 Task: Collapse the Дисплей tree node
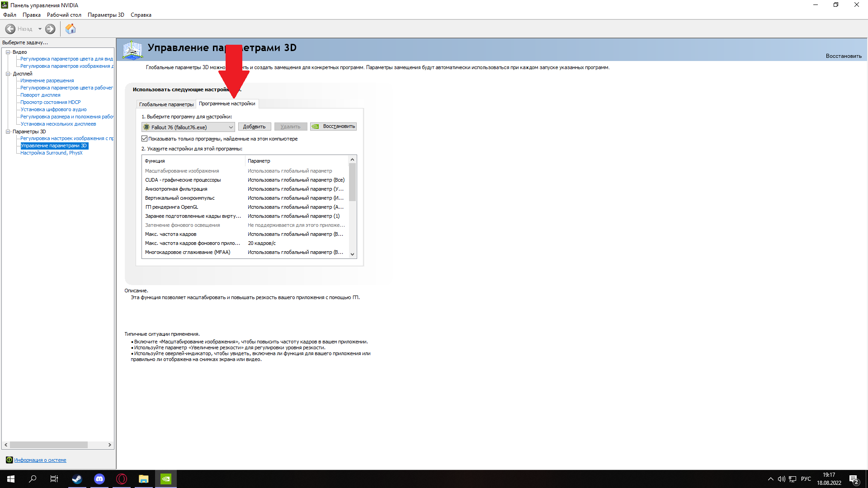click(x=8, y=74)
